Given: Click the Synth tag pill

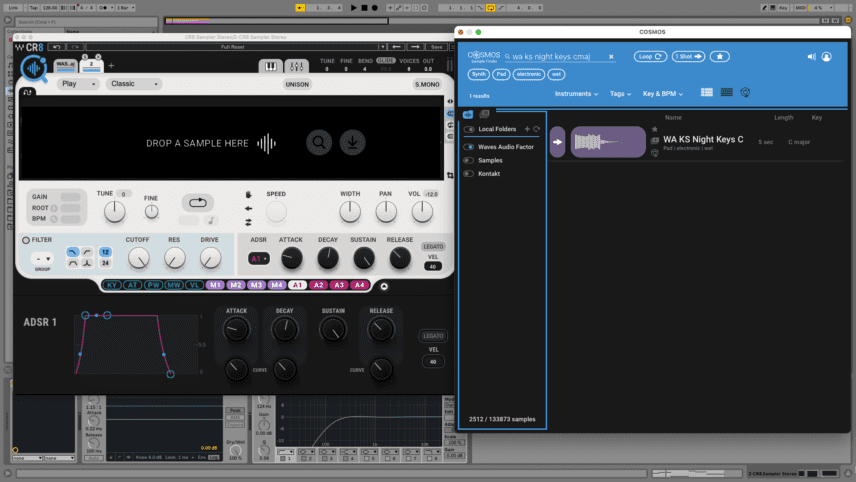Looking at the screenshot, I should (478, 74).
